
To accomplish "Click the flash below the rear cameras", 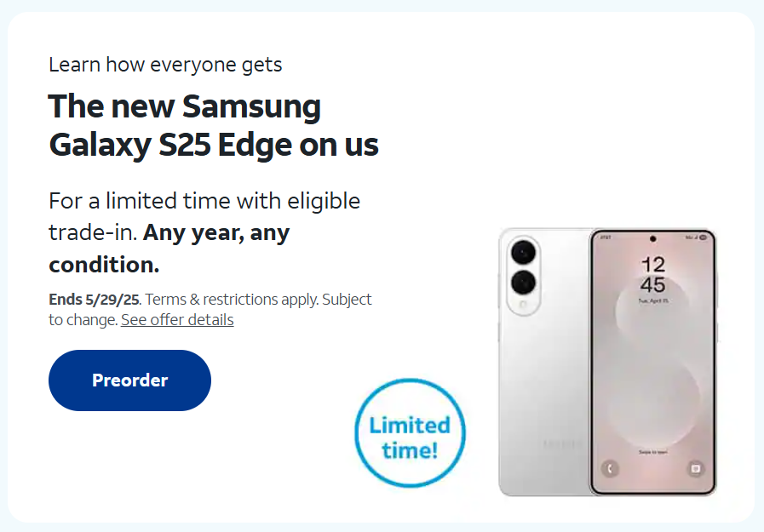I will pyautogui.click(x=523, y=305).
